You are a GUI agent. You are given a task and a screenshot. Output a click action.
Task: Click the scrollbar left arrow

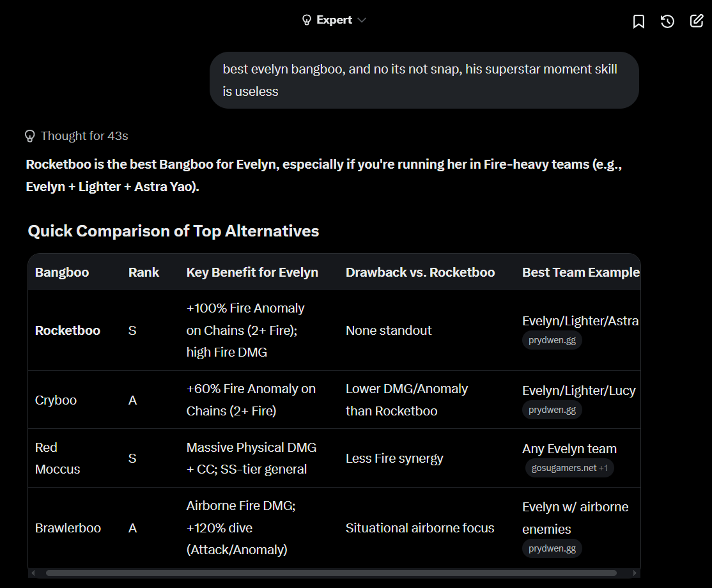coord(32,573)
